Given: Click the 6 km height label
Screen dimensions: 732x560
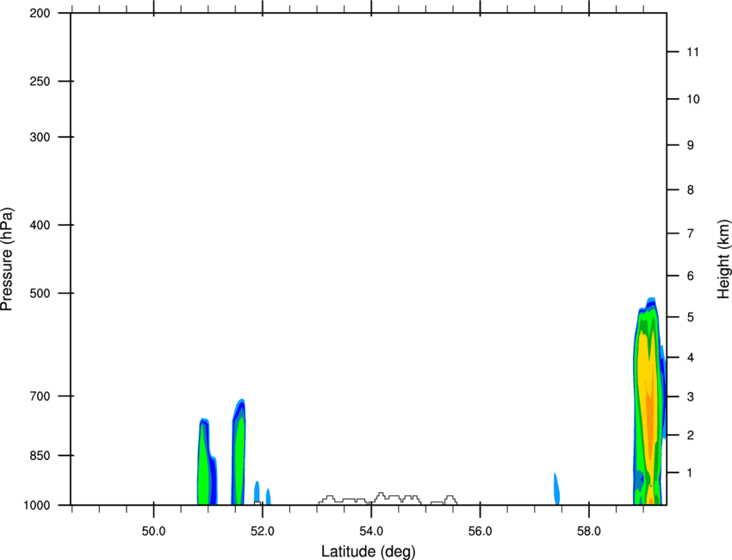Looking at the screenshot, I should [x=691, y=276].
